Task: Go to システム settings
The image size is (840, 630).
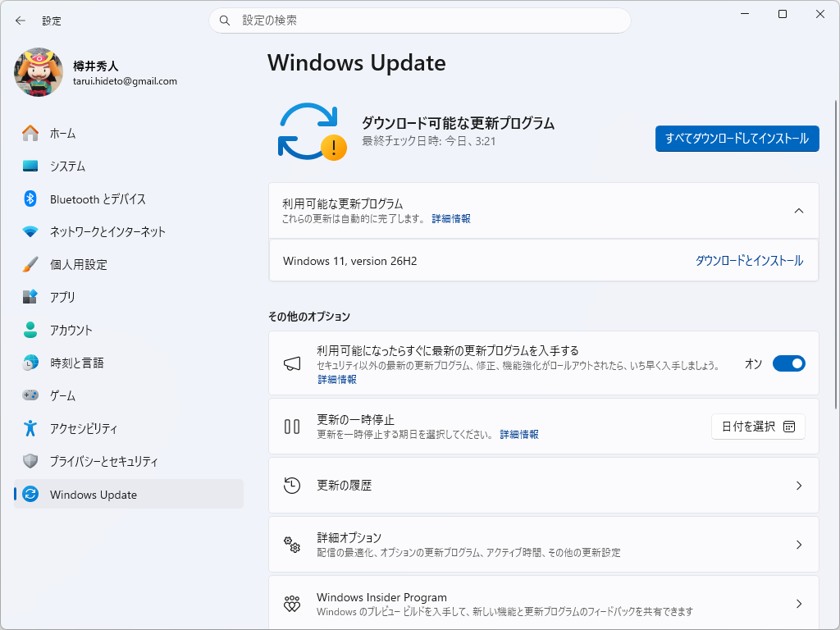Action: point(129,166)
